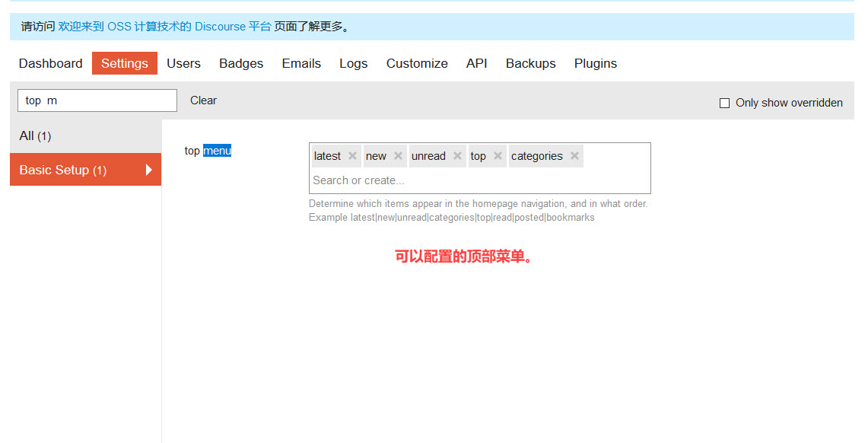The image size is (868, 443).
Task: Open the Dashboard admin tab
Action: pos(50,63)
